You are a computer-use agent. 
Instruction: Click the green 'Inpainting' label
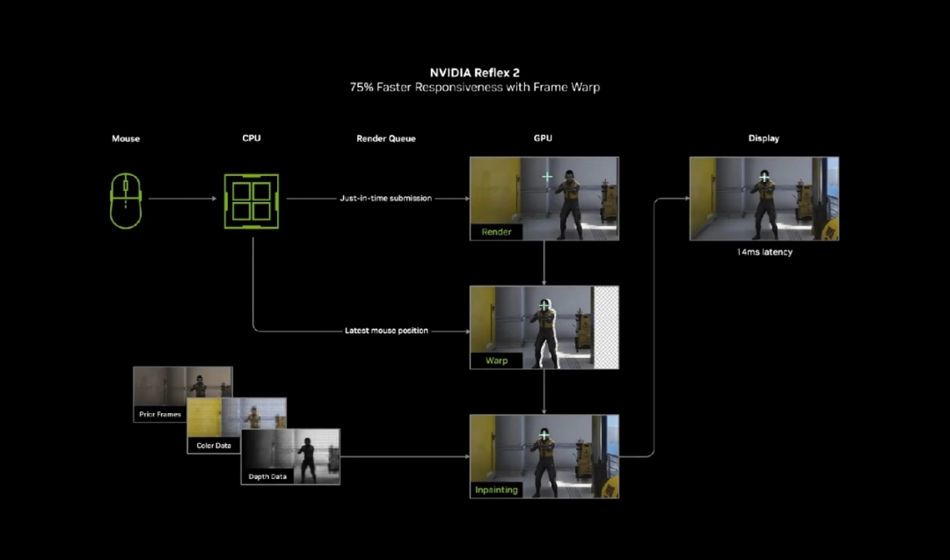click(496, 490)
